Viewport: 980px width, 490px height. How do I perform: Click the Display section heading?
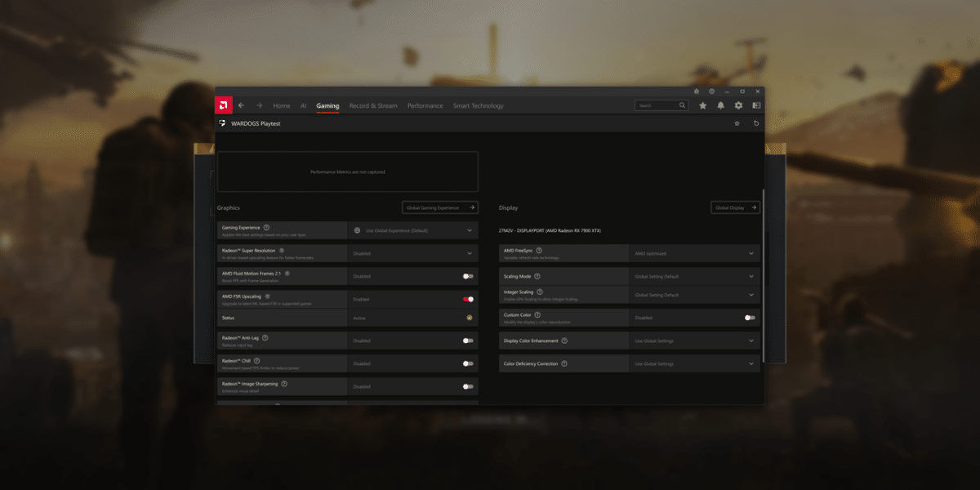(508, 207)
